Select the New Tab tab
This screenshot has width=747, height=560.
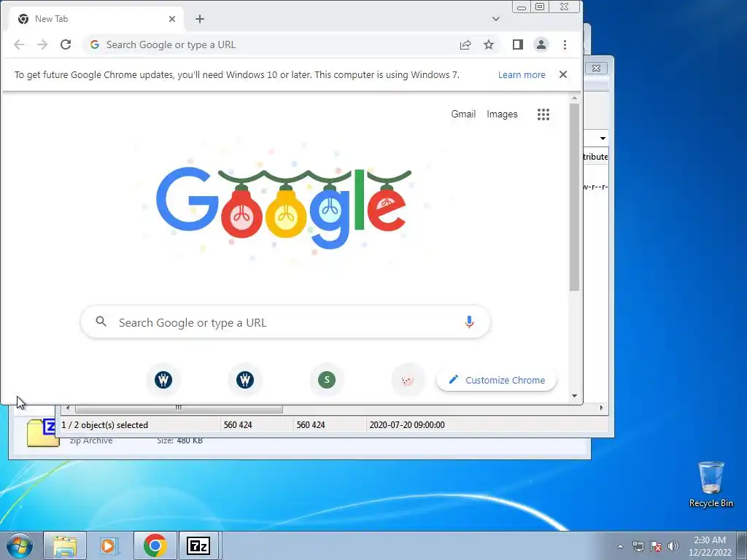(x=97, y=19)
